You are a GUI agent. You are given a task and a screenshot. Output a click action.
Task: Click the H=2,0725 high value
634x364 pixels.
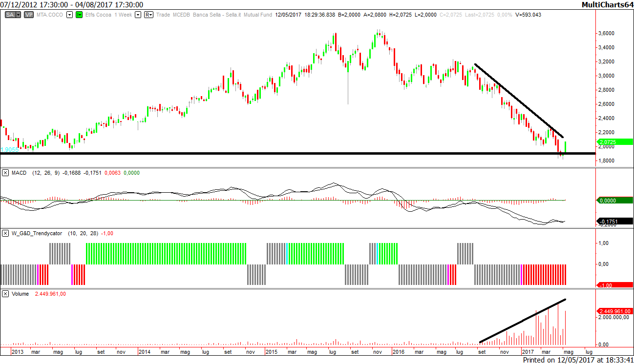pos(401,15)
